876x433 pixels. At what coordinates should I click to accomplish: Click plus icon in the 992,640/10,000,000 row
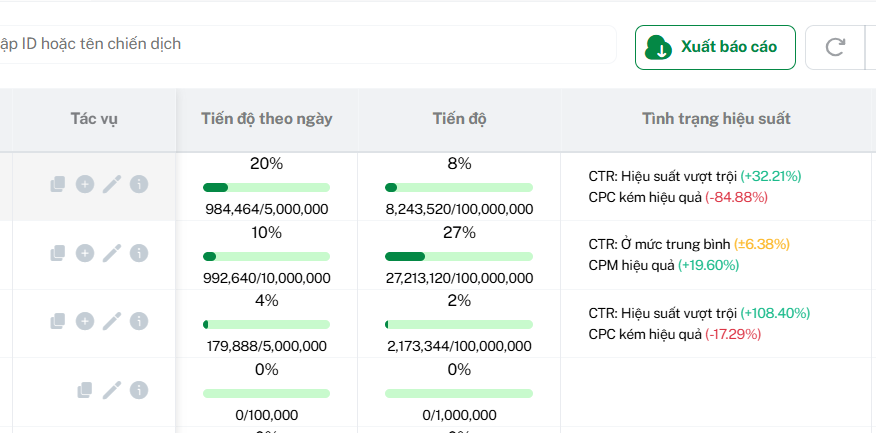85,253
